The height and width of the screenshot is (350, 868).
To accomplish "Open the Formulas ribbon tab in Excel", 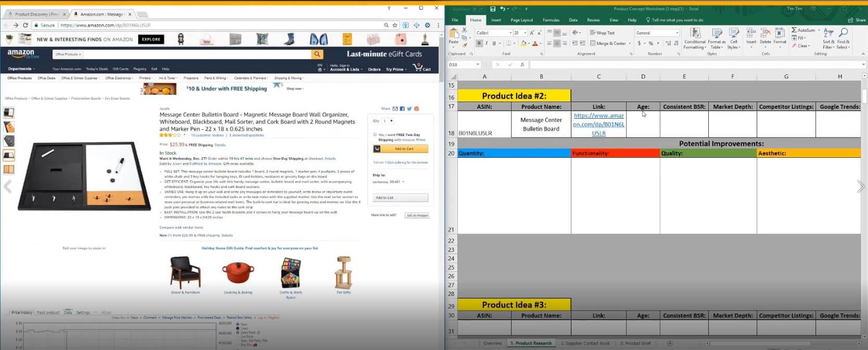I will tap(551, 20).
